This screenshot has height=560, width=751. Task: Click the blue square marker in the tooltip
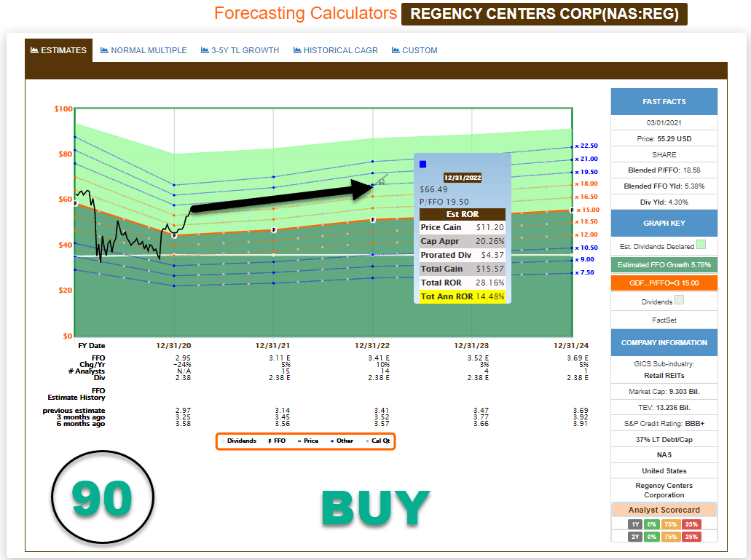423,165
